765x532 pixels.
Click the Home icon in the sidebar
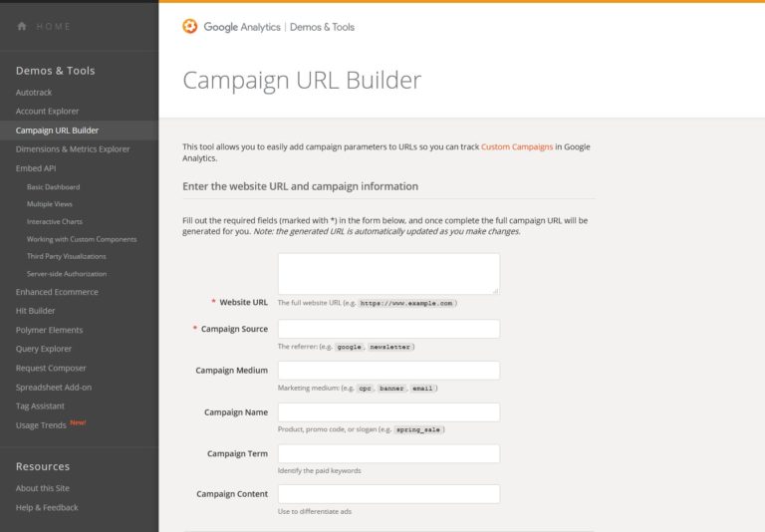tap(22, 26)
